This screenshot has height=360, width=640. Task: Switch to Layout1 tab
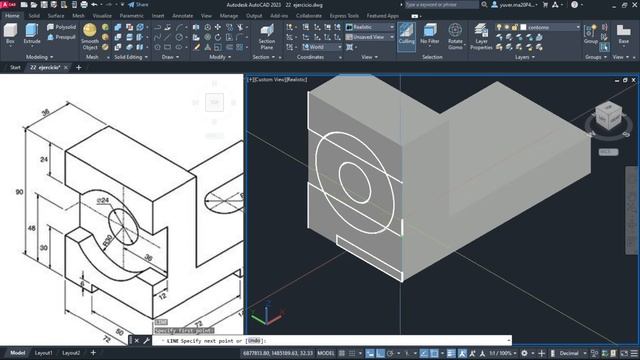pyautogui.click(x=43, y=353)
